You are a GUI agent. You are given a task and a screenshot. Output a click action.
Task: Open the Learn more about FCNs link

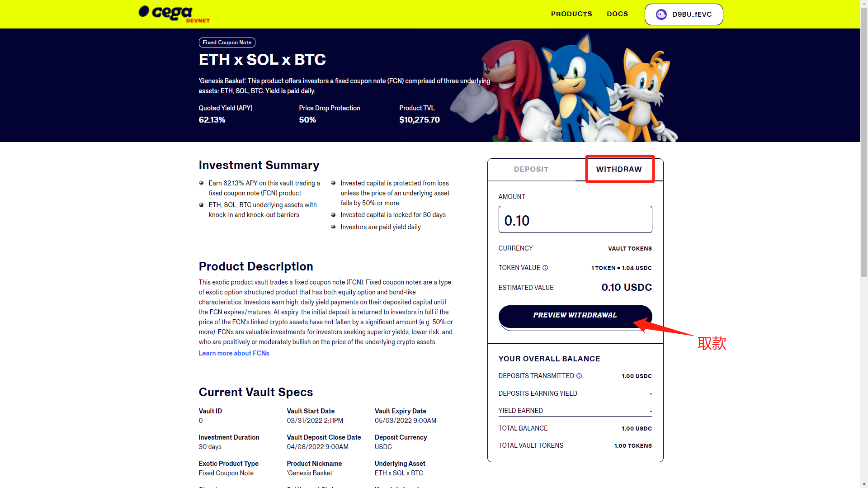pos(234,353)
